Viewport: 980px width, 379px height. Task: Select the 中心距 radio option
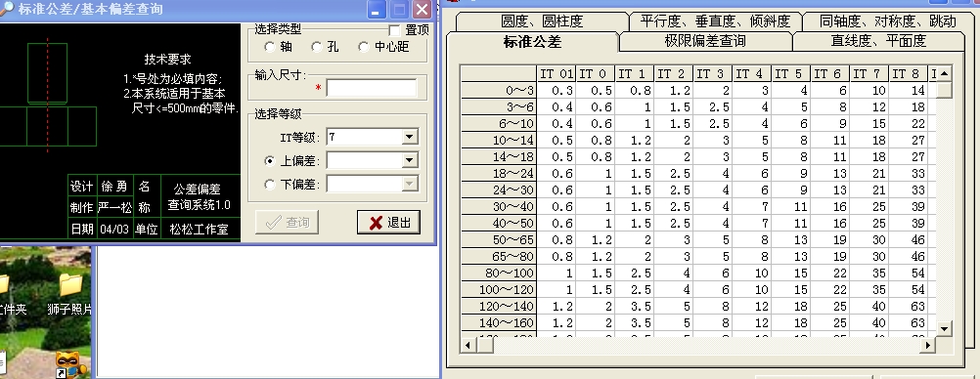point(364,47)
